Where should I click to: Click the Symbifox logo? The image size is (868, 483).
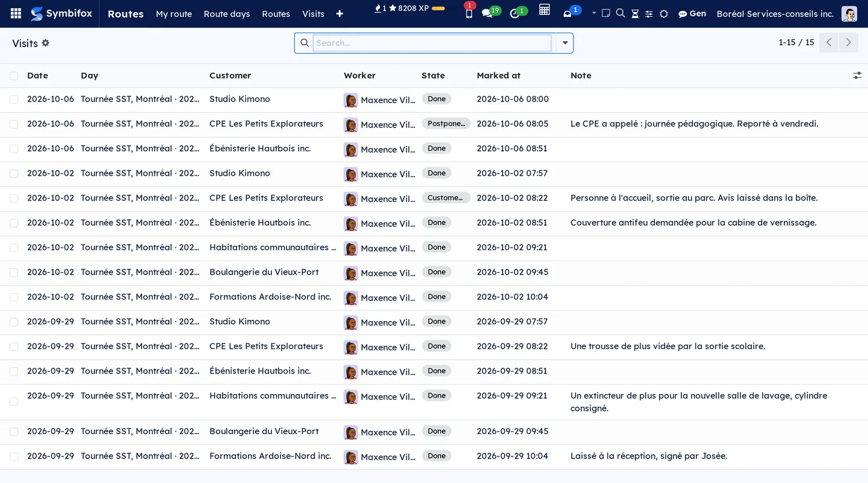[61, 14]
